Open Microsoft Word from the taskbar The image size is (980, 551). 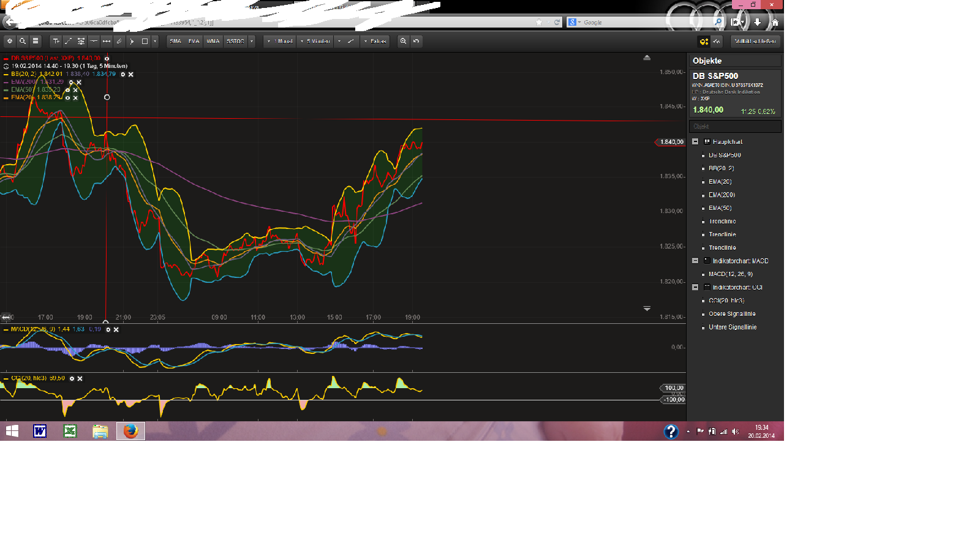point(40,431)
